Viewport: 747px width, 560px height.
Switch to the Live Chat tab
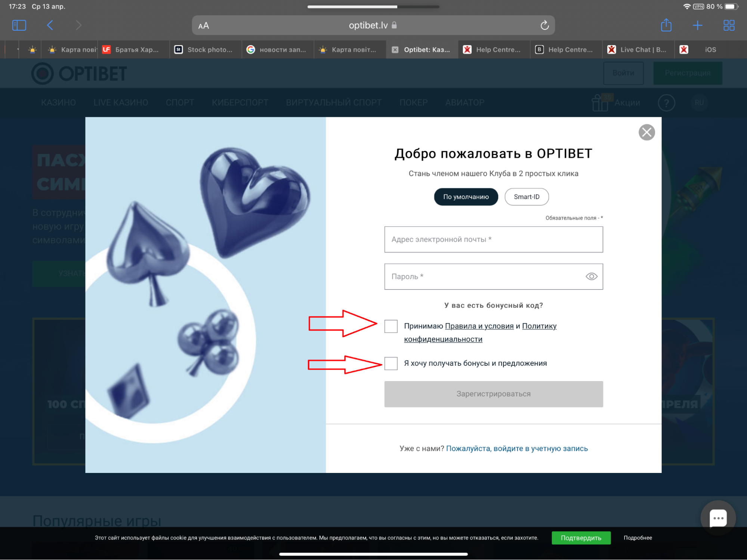[x=638, y=50]
